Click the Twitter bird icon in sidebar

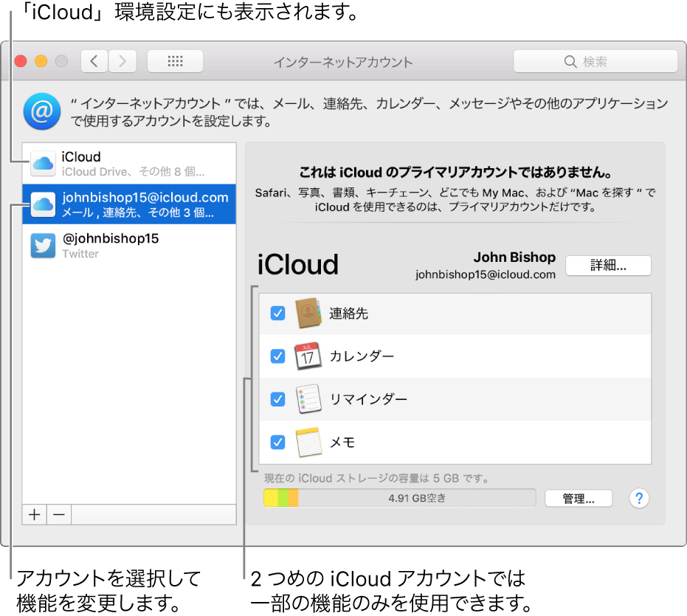click(43, 245)
